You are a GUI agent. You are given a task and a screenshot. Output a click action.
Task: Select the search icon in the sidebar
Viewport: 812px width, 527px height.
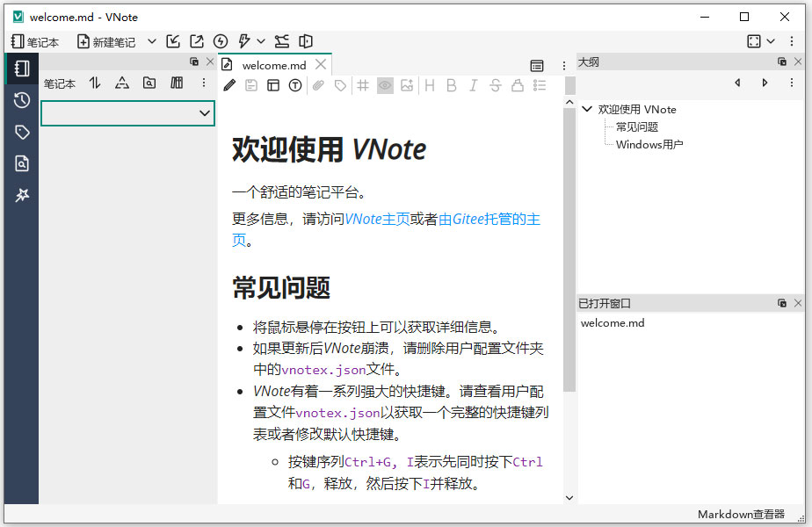tap(21, 163)
